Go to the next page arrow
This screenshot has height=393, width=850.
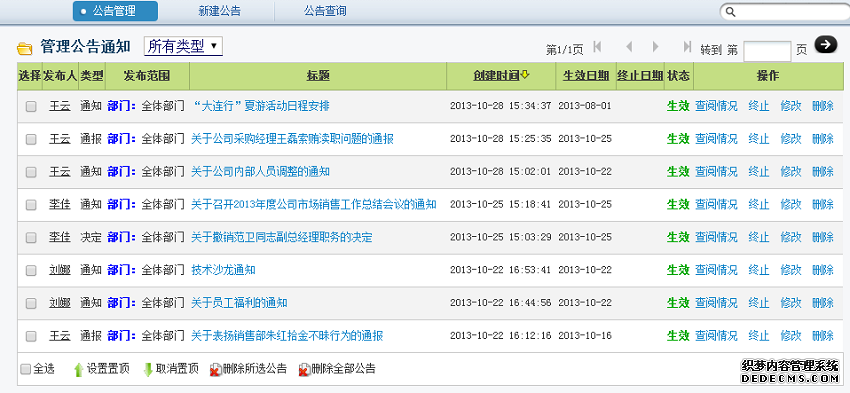(656, 47)
